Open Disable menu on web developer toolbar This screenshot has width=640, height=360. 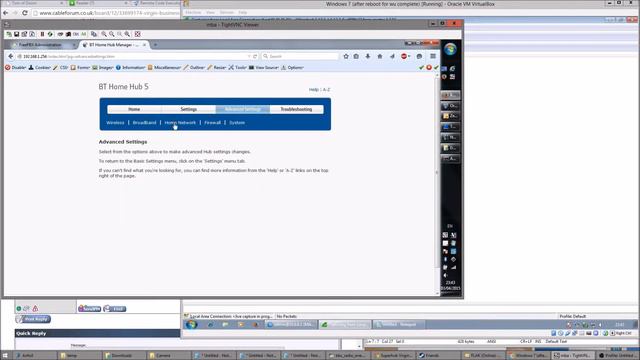(16, 67)
